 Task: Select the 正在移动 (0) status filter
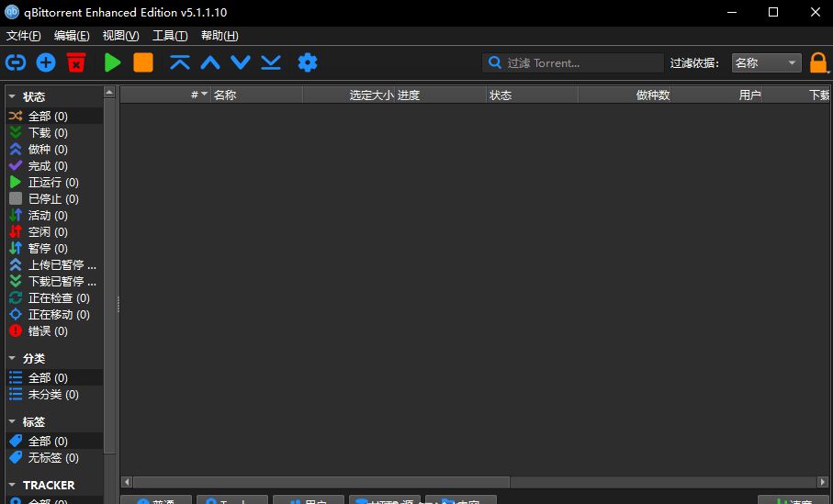pyautogui.click(x=55, y=314)
